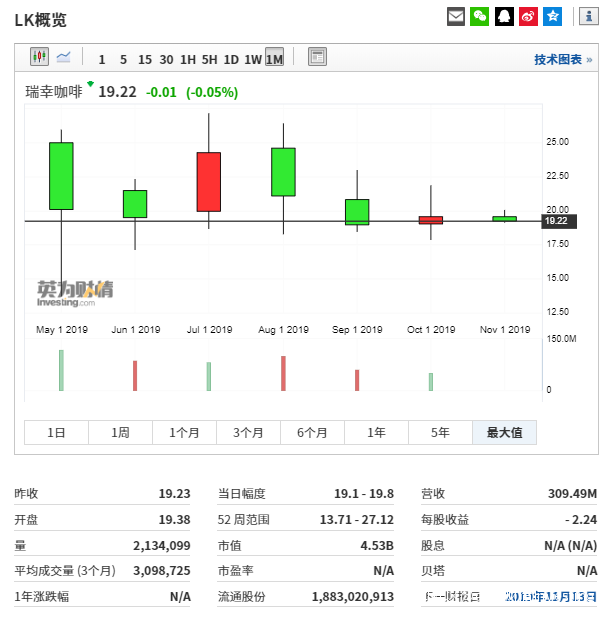Share to WeChat using green icon
Image resolution: width=607 pixels, height=618 pixels.
479,17
